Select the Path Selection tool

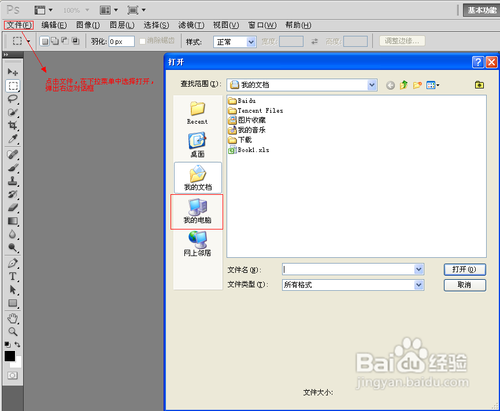[x=13, y=290]
